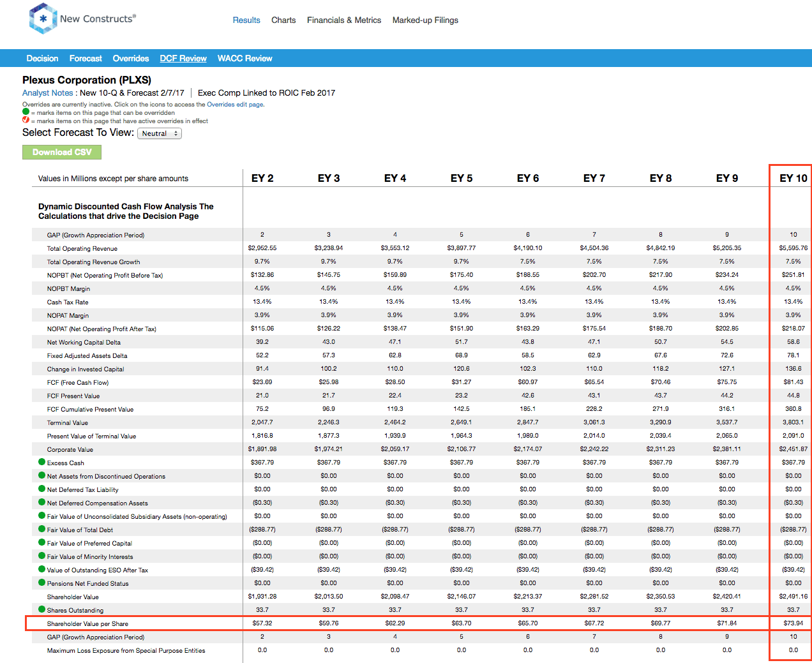812x663 pixels.
Task: Click override icon for Fair Value of Minority Interests
Action: point(41,556)
